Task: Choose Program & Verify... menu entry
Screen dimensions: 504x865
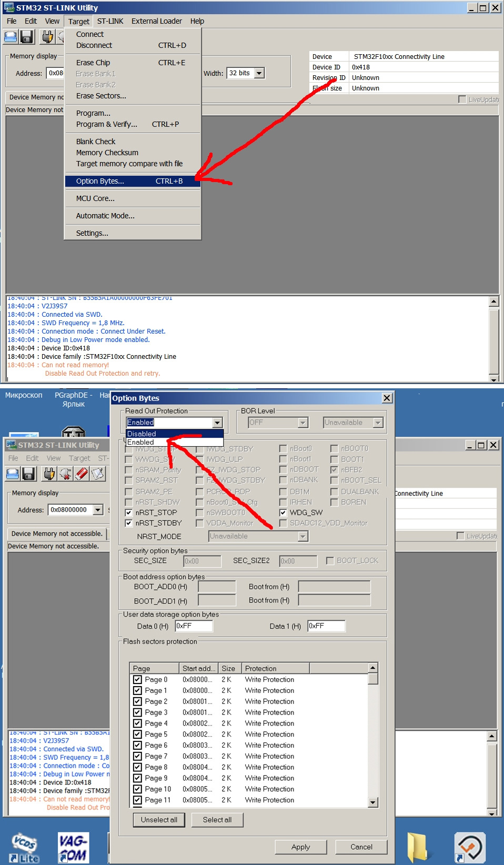Action: (133, 124)
